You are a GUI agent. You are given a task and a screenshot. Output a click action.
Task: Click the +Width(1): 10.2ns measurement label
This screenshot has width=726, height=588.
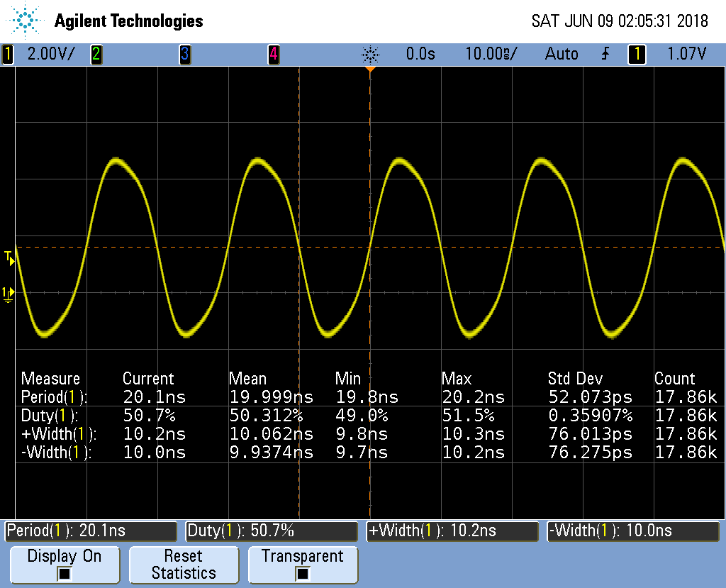click(452, 531)
